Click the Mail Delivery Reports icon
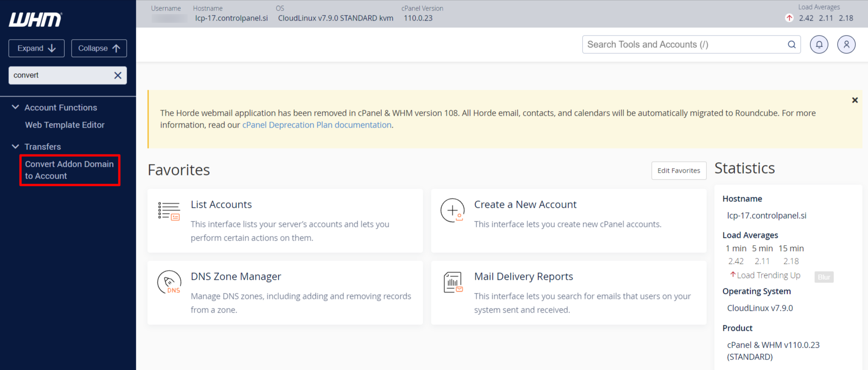 coord(453,283)
